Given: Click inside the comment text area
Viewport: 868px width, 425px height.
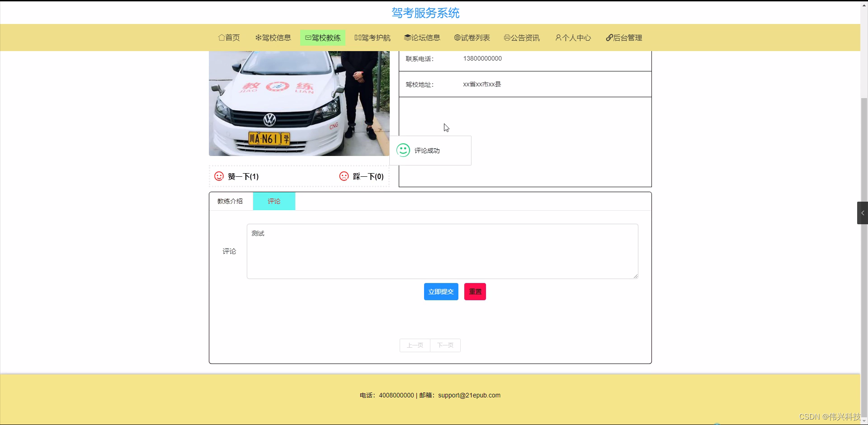Looking at the screenshot, I should 442,251.
